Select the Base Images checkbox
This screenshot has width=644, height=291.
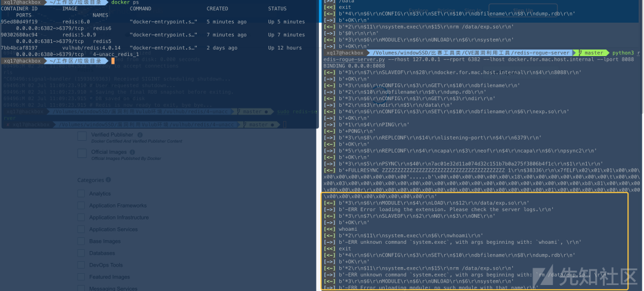tap(81, 242)
